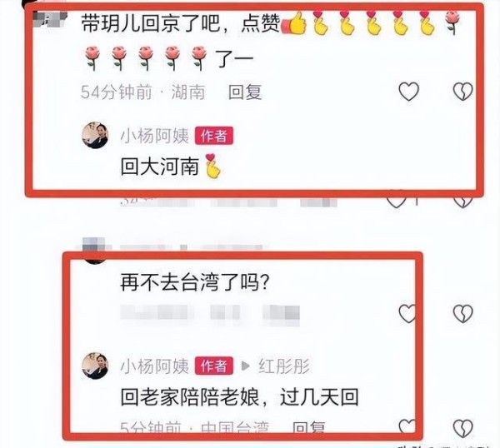Tap the comment text '再不去台湾了吗?'
Viewport: 500px width, 448px height.
tap(194, 282)
